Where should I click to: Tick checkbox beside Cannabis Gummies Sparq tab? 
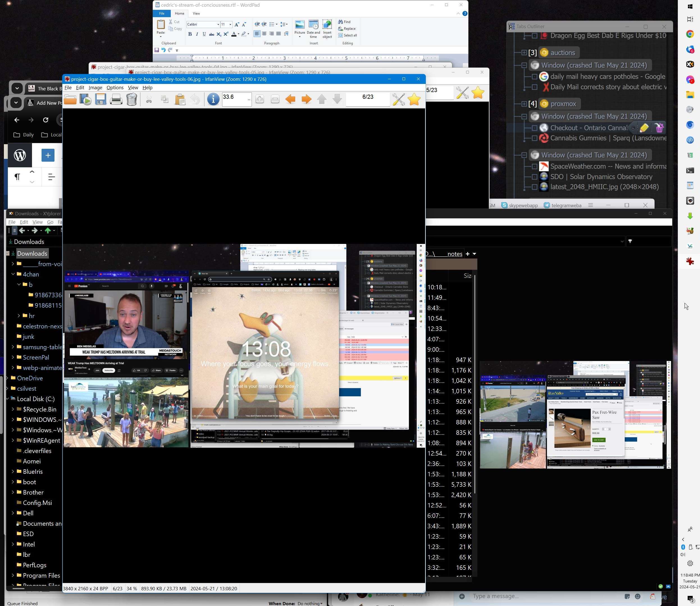[535, 138]
